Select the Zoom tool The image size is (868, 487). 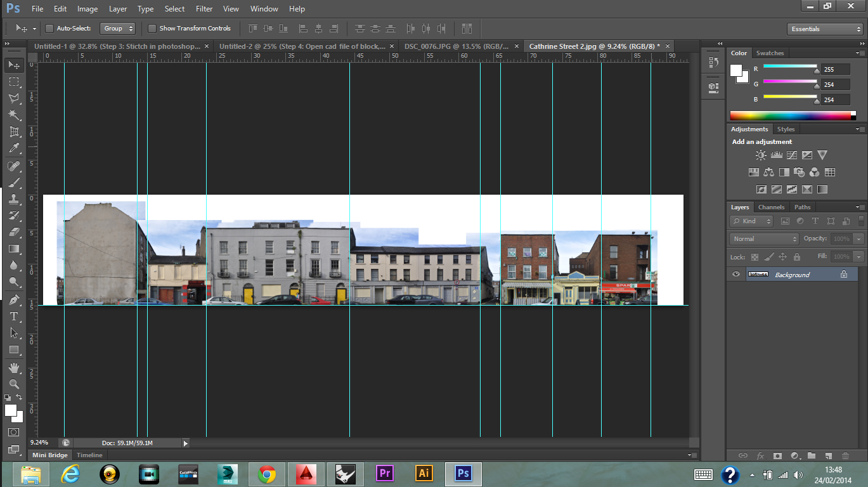click(14, 384)
